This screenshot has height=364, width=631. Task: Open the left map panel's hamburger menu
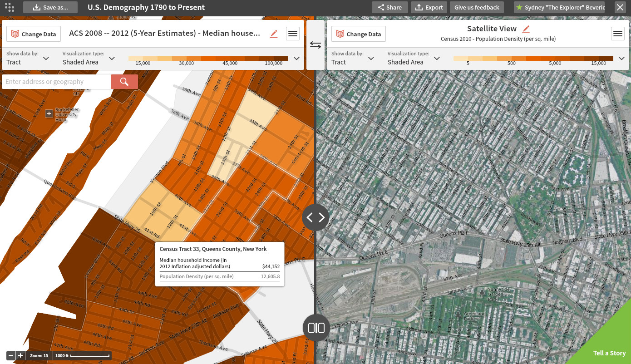pyautogui.click(x=293, y=33)
